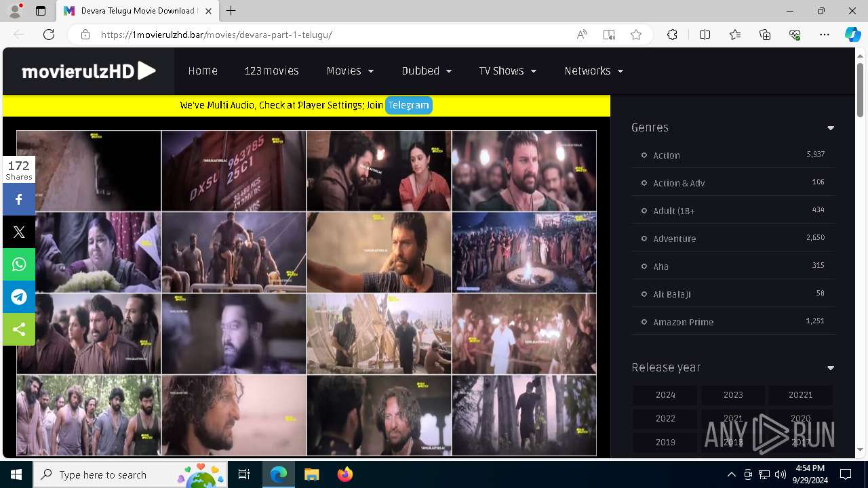Toggle Split screen in Edge toolbar
This screenshot has width=868, height=488.
705,35
